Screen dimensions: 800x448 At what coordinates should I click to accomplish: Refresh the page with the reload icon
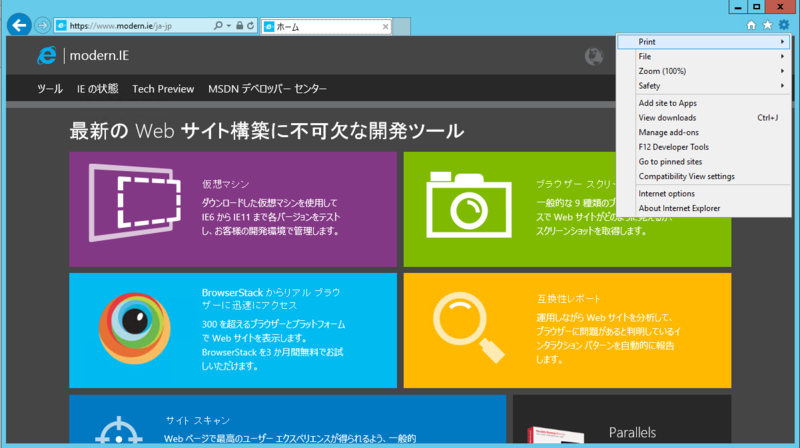[251, 26]
